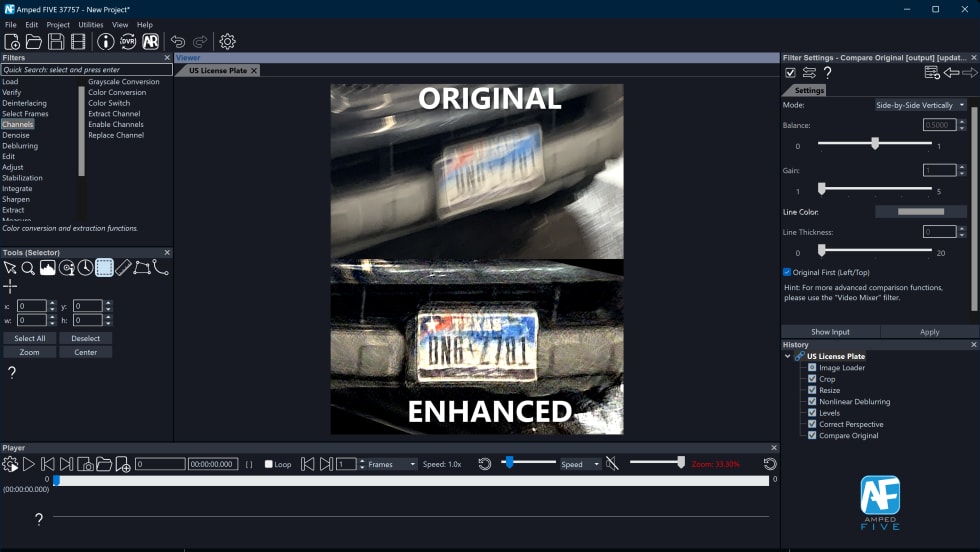Screen dimensions: 980x552
Task: Jump to the last frame in Player
Action: [x=66, y=464]
